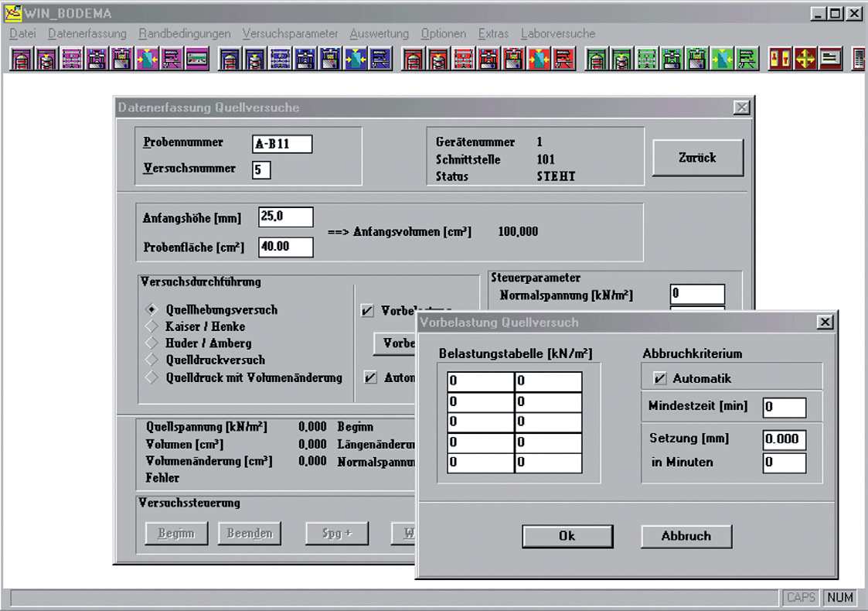Image resolution: width=868 pixels, height=611 pixels.
Task: Click the 'Belastungstabelle [kN/m²]' label
Action: (516, 353)
